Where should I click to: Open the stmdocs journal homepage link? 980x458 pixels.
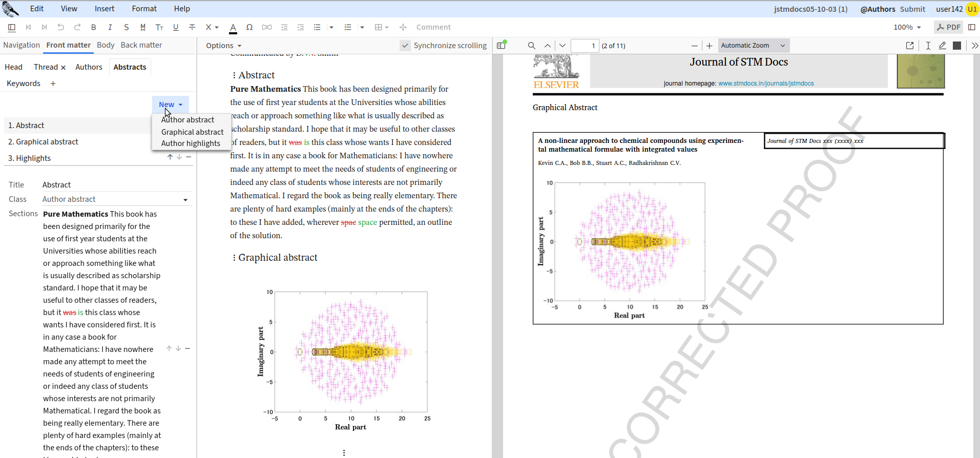[x=766, y=84]
